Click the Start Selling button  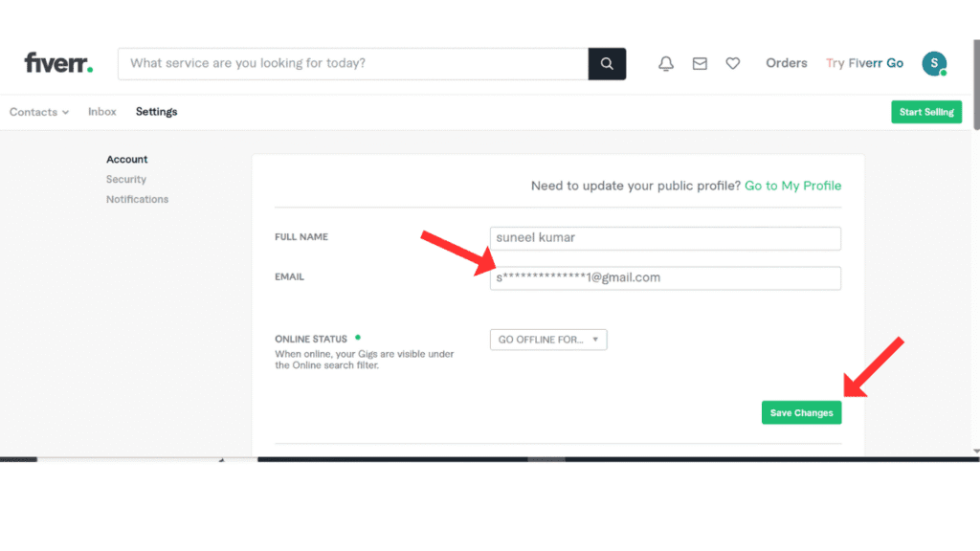click(925, 112)
